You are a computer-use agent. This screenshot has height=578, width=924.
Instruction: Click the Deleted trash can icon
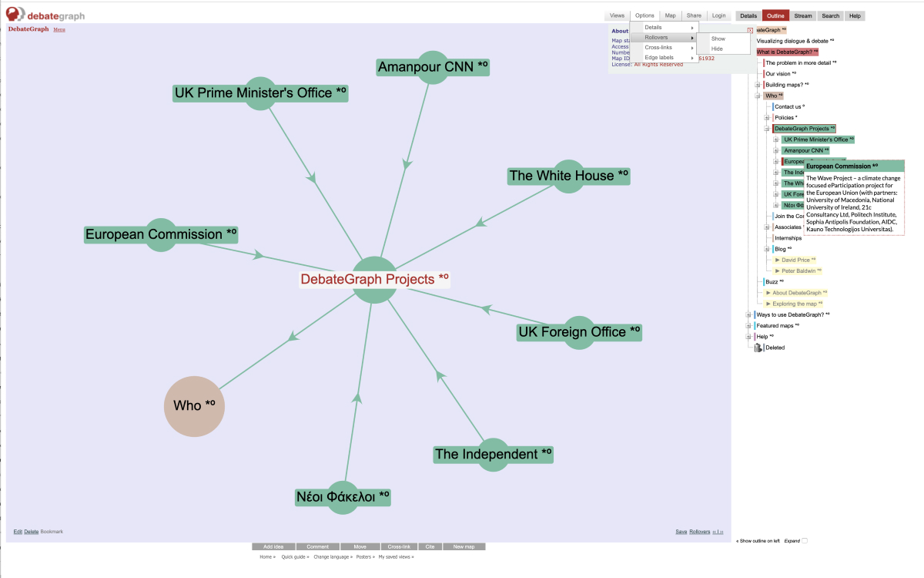(x=758, y=348)
